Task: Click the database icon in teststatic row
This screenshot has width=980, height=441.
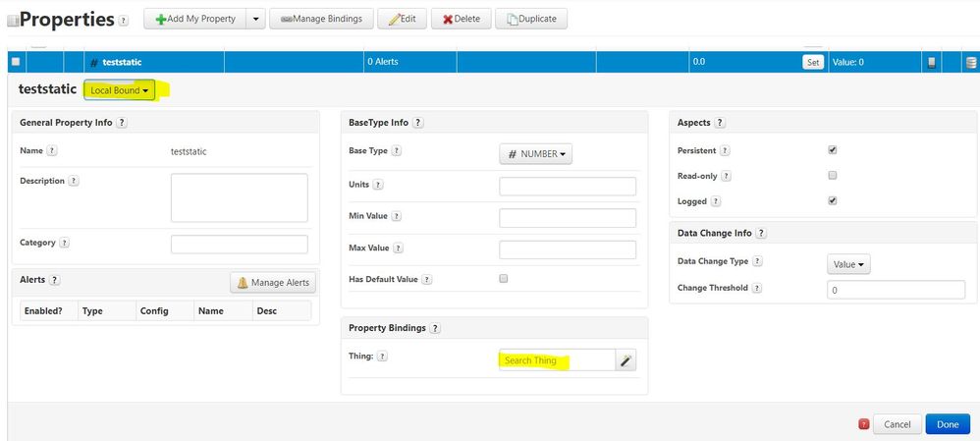Action: coord(970,63)
